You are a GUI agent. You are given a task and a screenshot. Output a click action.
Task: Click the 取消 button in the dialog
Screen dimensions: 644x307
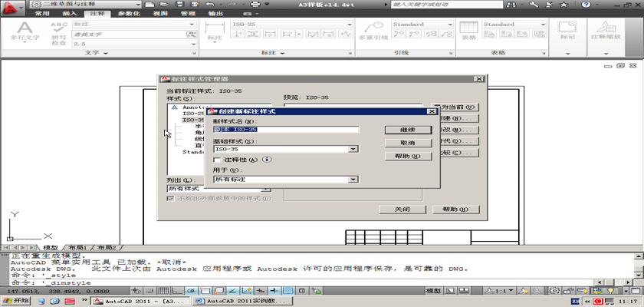(x=408, y=143)
